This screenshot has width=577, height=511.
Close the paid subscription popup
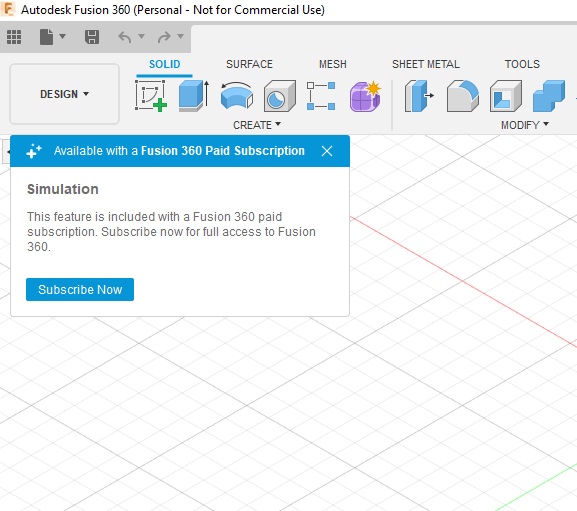(327, 151)
